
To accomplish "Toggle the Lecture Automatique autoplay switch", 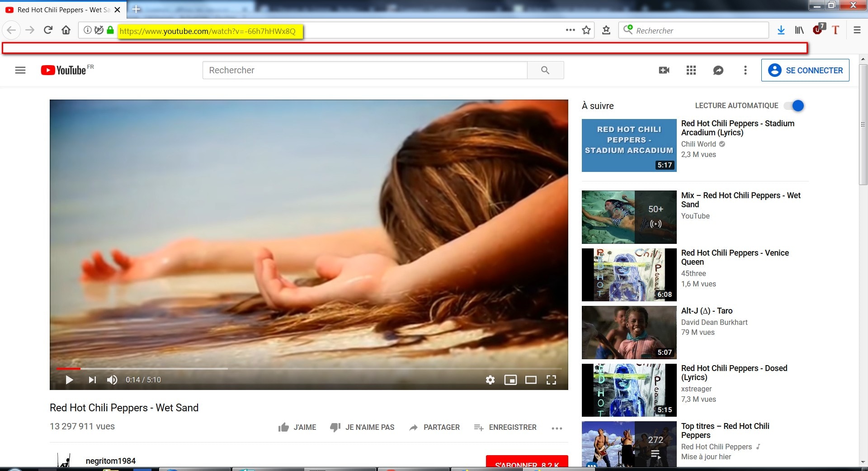I will point(794,106).
